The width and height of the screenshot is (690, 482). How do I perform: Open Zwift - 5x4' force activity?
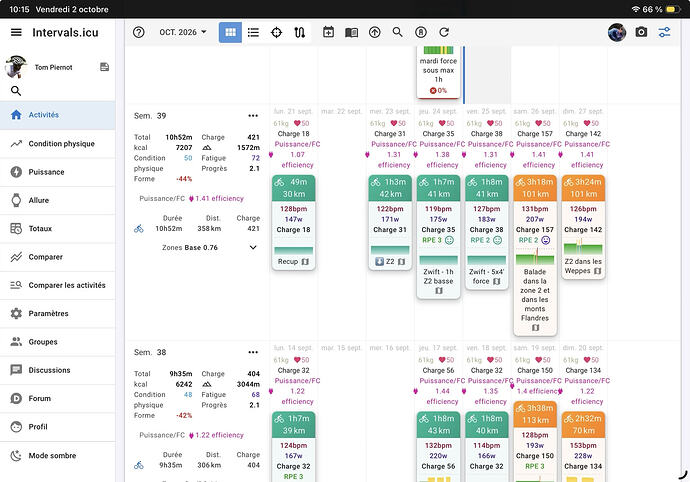[x=487, y=232]
